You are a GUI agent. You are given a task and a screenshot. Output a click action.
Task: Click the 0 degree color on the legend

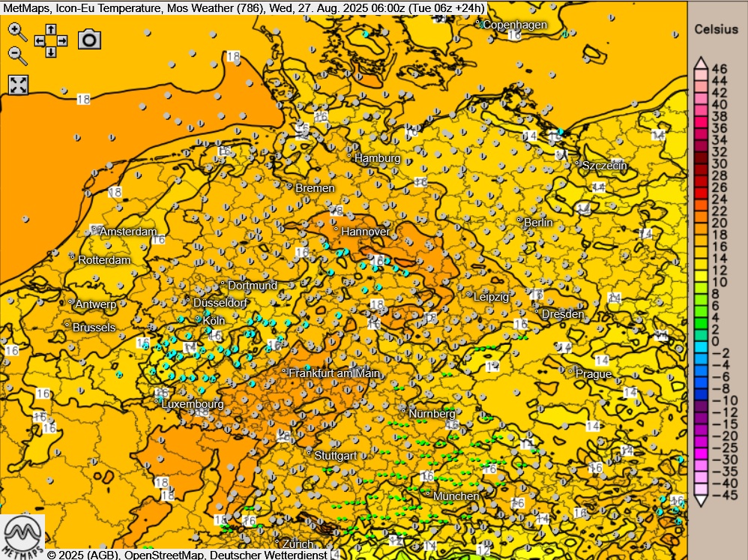699,340
